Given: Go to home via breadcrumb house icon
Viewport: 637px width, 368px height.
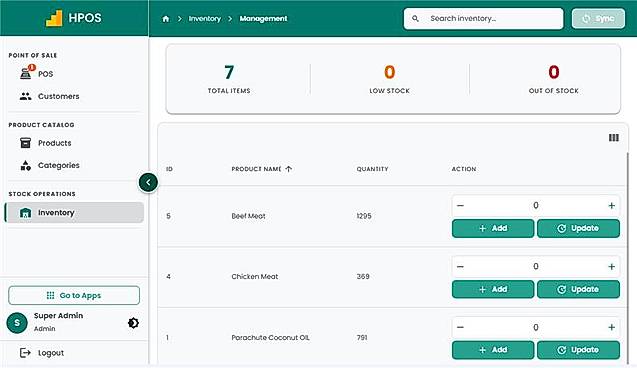Looking at the screenshot, I should tap(166, 19).
